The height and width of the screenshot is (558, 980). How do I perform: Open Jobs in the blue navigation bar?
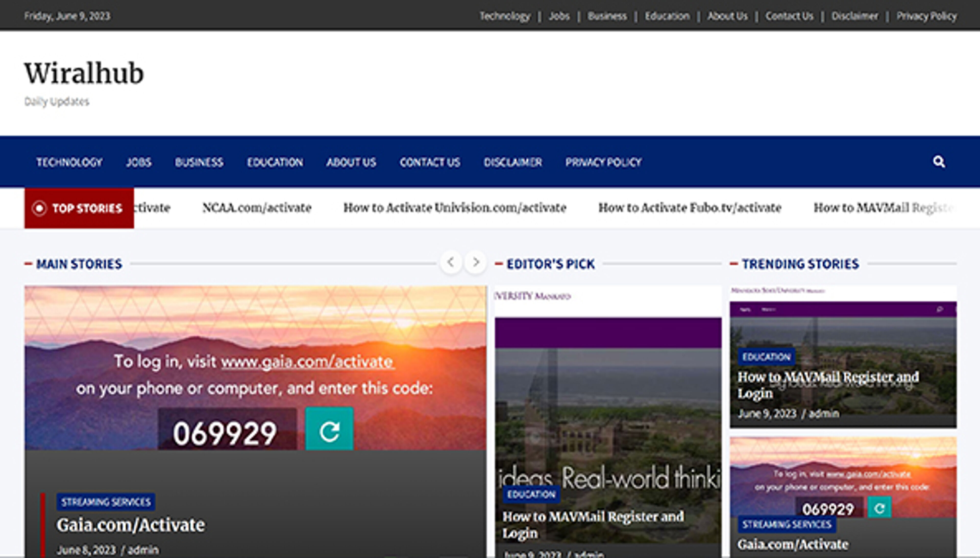pyautogui.click(x=139, y=162)
